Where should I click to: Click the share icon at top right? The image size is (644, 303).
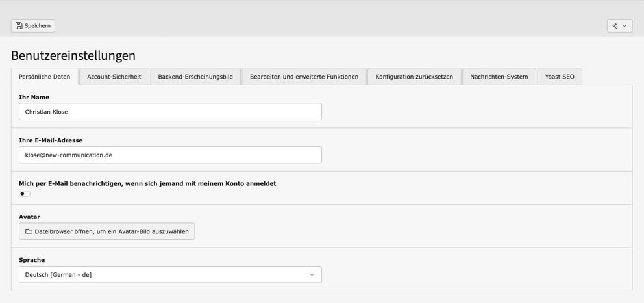[615, 25]
